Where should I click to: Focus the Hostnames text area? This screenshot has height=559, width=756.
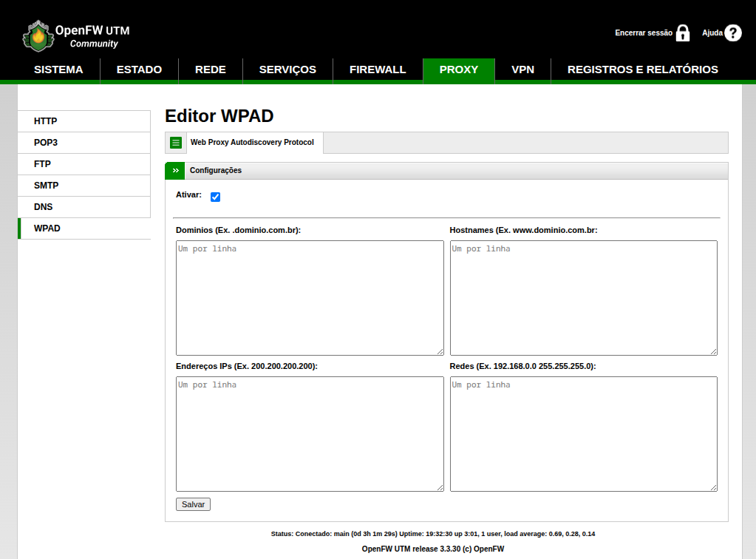[583, 297]
